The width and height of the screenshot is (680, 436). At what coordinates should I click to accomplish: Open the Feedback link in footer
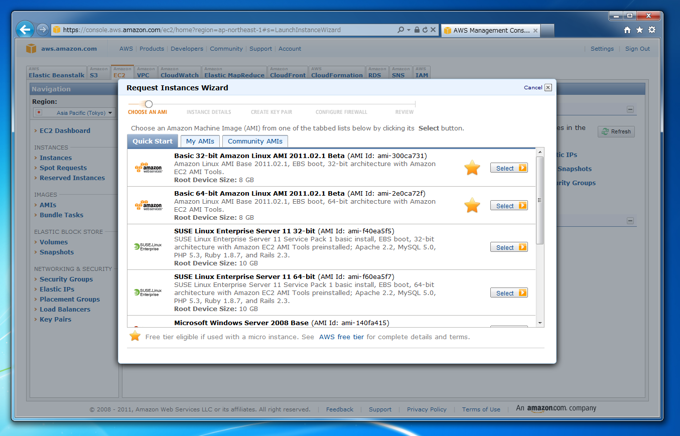click(x=339, y=409)
